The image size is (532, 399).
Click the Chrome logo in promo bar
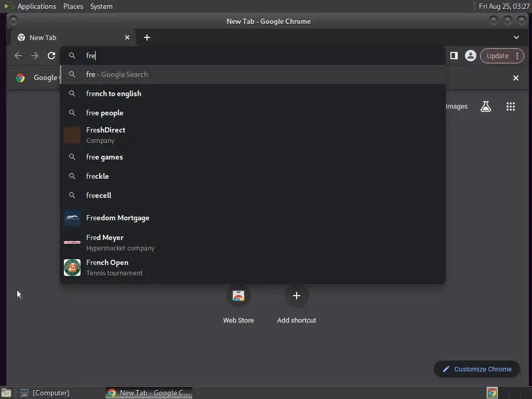20,78
